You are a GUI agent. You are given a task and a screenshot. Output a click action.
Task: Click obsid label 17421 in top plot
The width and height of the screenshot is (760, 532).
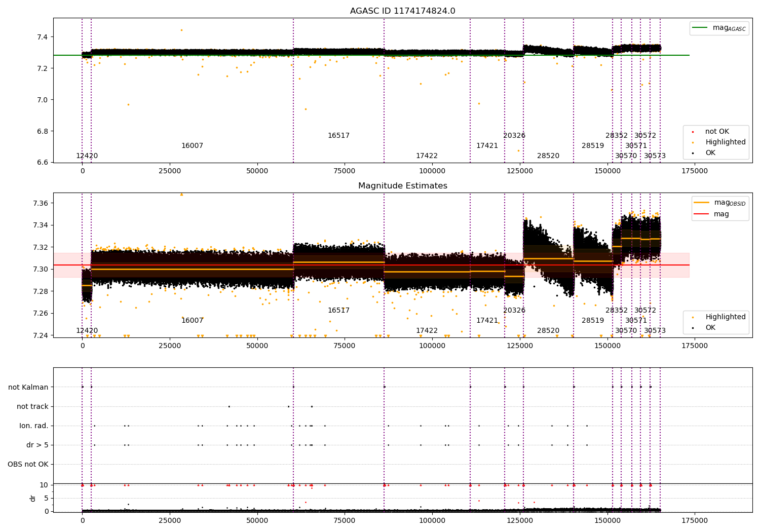tap(487, 146)
